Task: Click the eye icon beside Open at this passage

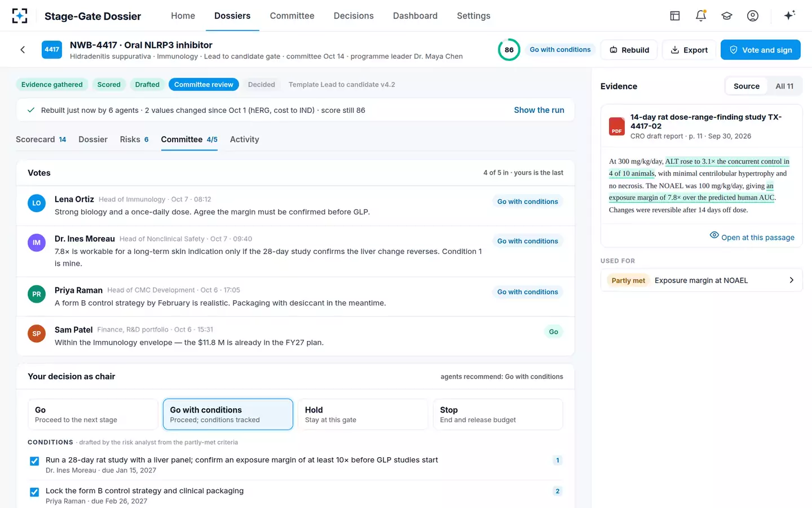Action: click(714, 235)
